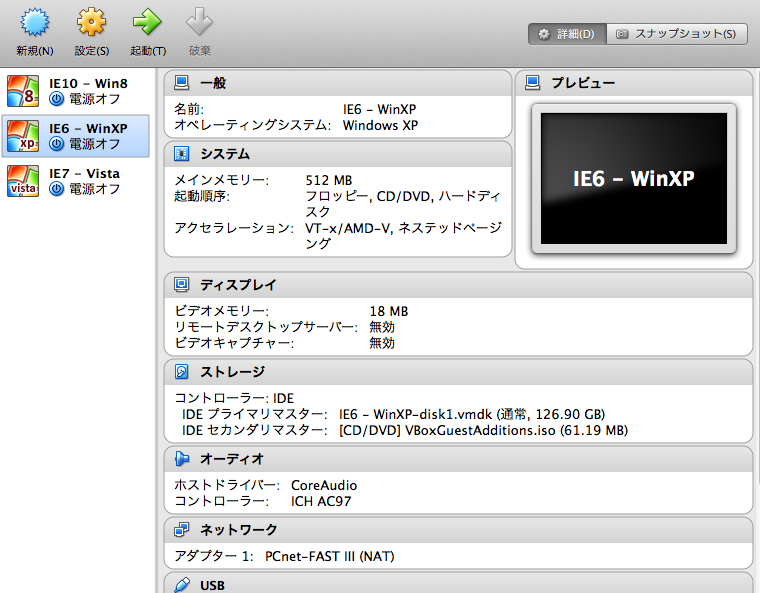This screenshot has width=760, height=593.
Task: Click the ビデオキャプチャー label
Action: [234, 343]
